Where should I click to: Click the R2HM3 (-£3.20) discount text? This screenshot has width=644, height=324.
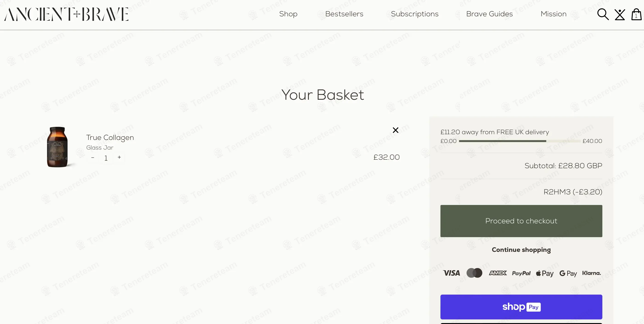(x=573, y=192)
